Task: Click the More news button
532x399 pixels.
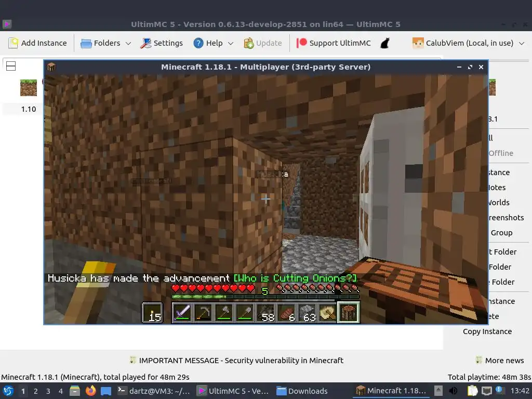Action: tap(500, 361)
